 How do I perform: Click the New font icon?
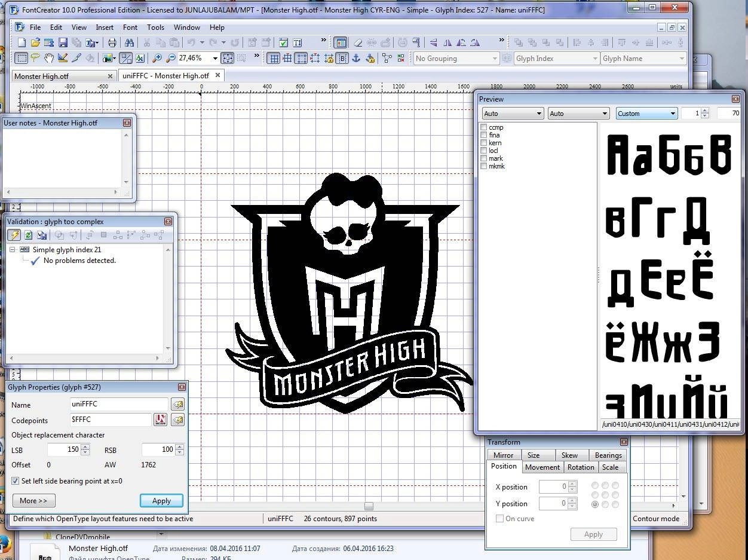tap(22, 42)
